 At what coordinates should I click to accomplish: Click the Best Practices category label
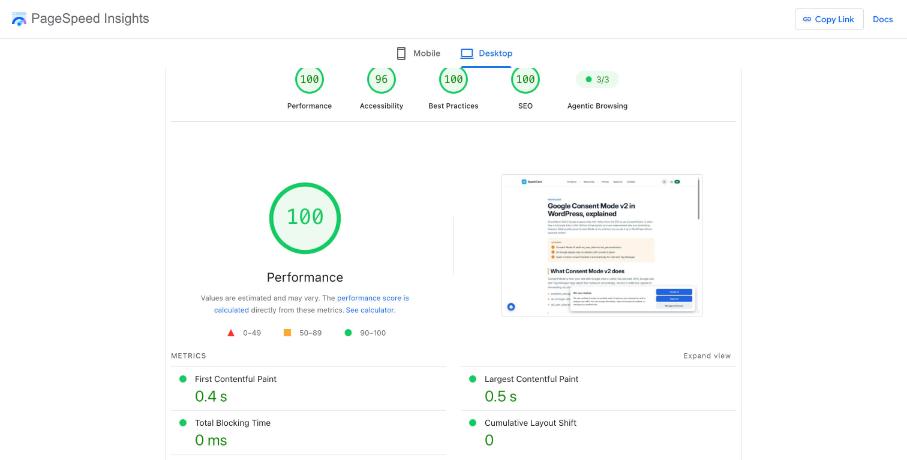[x=453, y=106]
